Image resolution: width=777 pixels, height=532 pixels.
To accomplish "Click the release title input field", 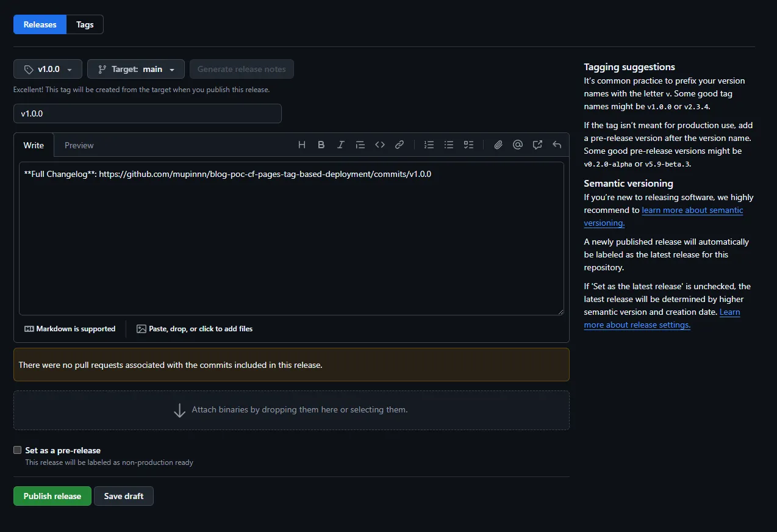I will 147,113.
